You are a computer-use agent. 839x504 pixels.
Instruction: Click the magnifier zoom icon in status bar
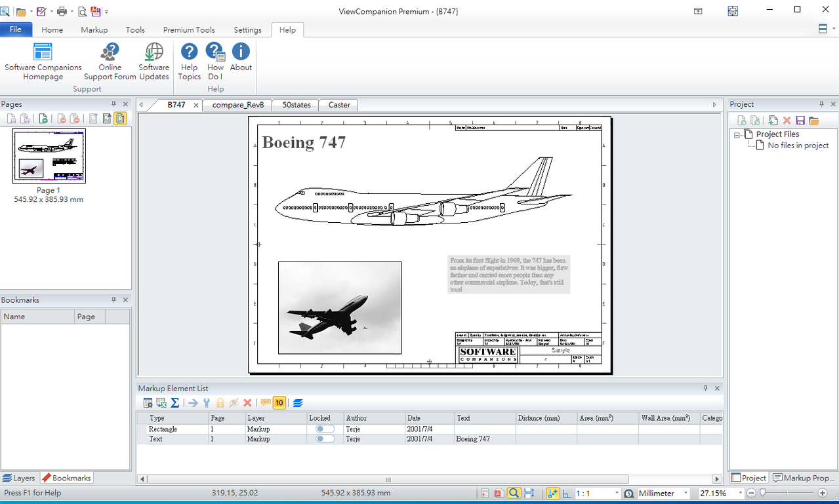coord(514,493)
